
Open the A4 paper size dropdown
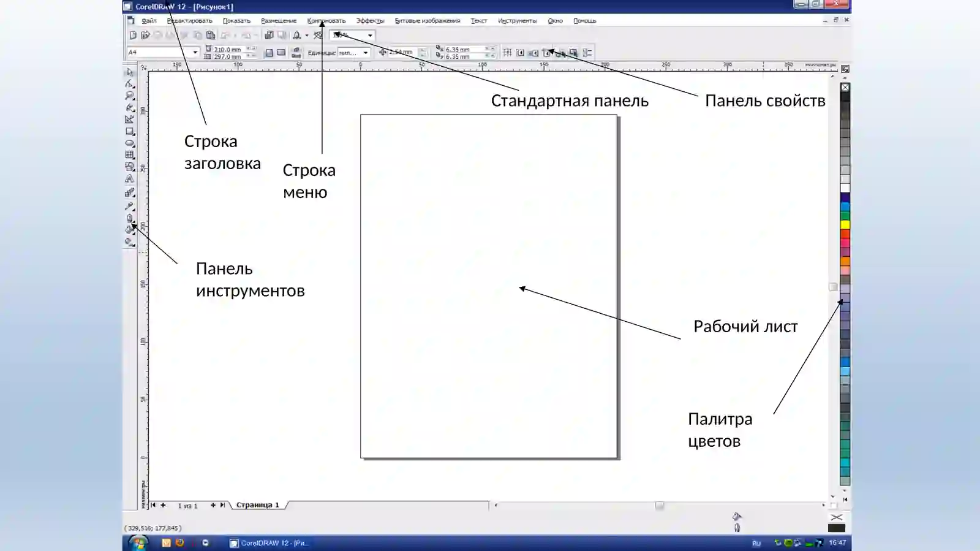[x=195, y=52]
